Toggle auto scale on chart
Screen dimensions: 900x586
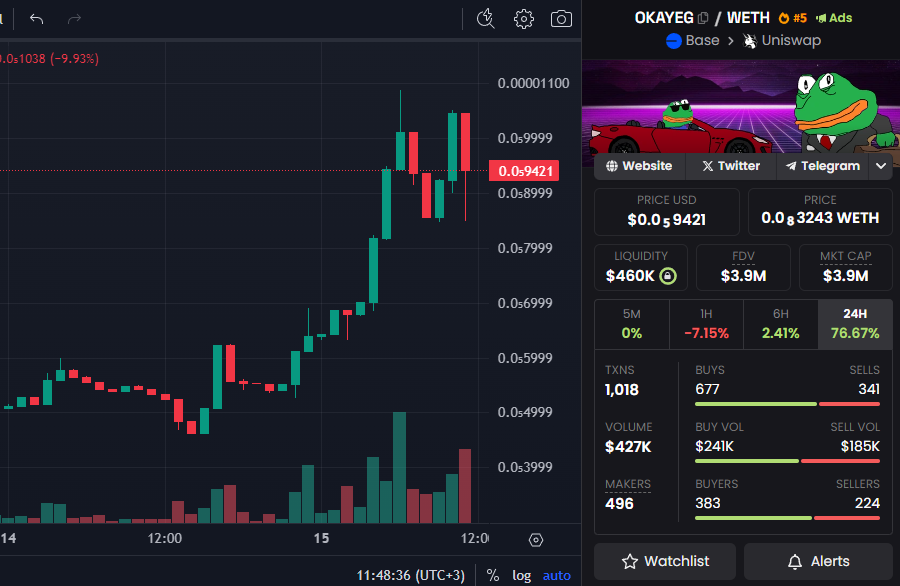coord(557,575)
